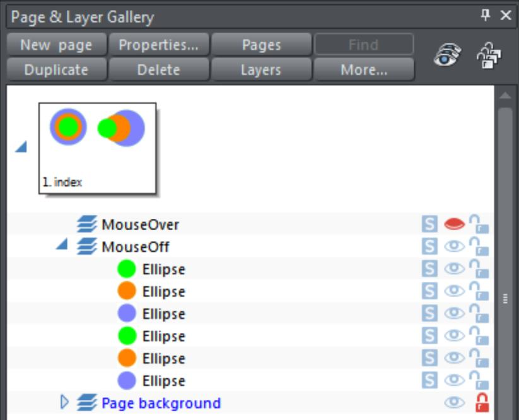The height and width of the screenshot is (420, 519).
Task: Click the Page background layer stack icon
Action: pos(87,402)
